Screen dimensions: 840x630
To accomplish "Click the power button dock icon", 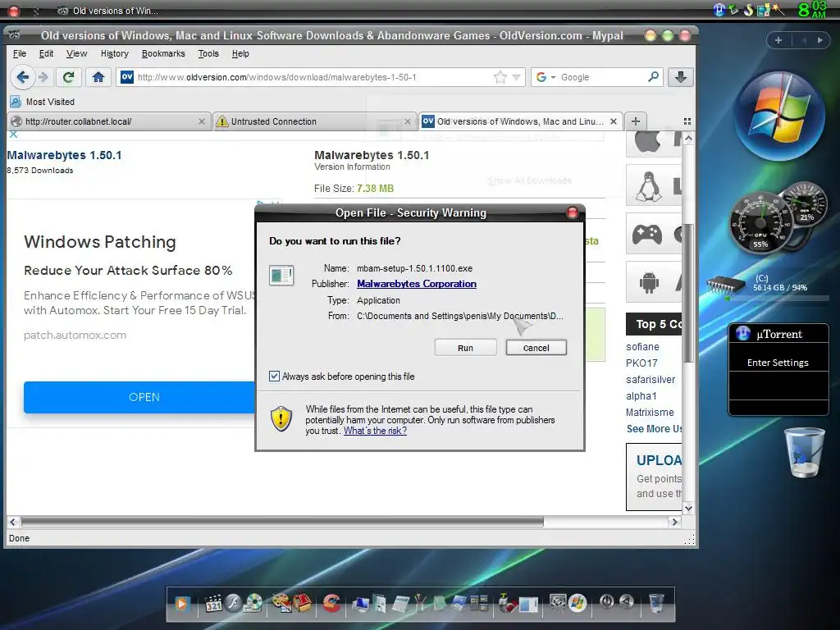I will (x=606, y=602).
